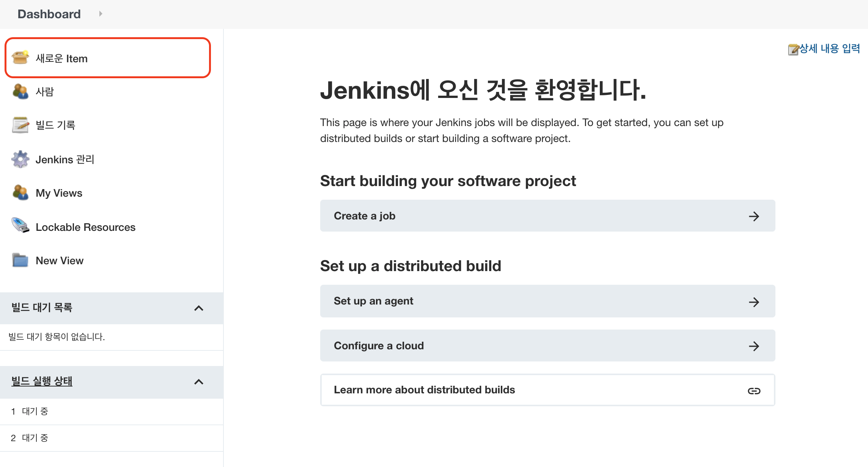Viewport: 868px width, 467px height.
Task: Click the new item box icon
Action: point(20,58)
